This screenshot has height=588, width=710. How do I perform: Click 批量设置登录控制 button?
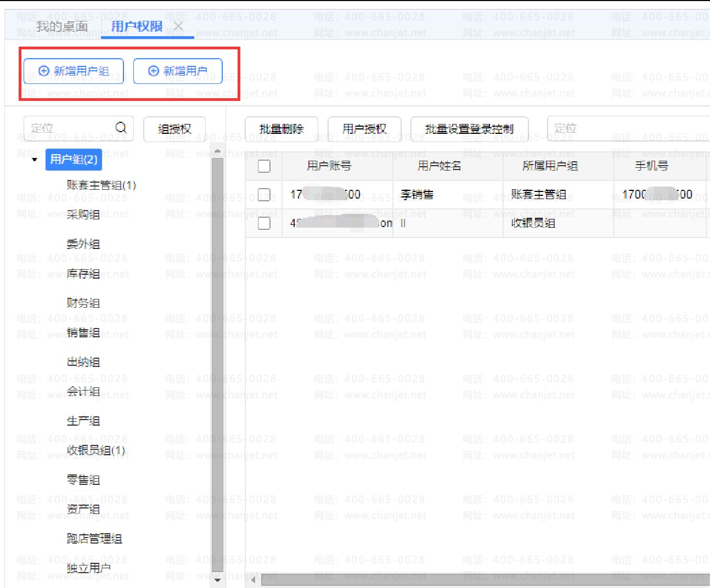(470, 129)
